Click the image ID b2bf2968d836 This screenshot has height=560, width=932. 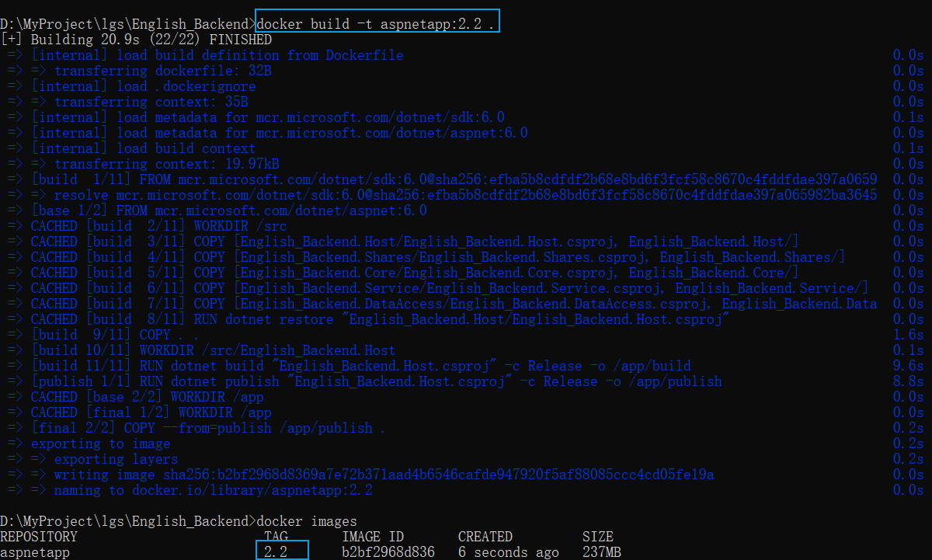(x=388, y=552)
